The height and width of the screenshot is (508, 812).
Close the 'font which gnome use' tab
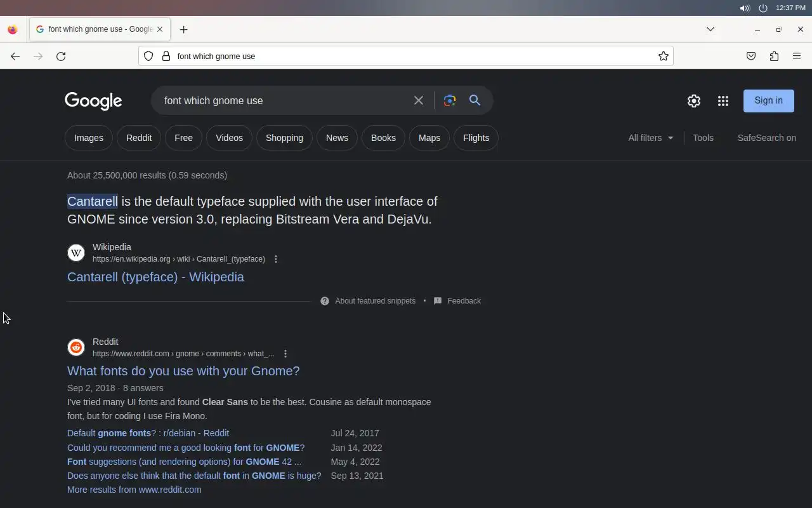[x=160, y=29]
